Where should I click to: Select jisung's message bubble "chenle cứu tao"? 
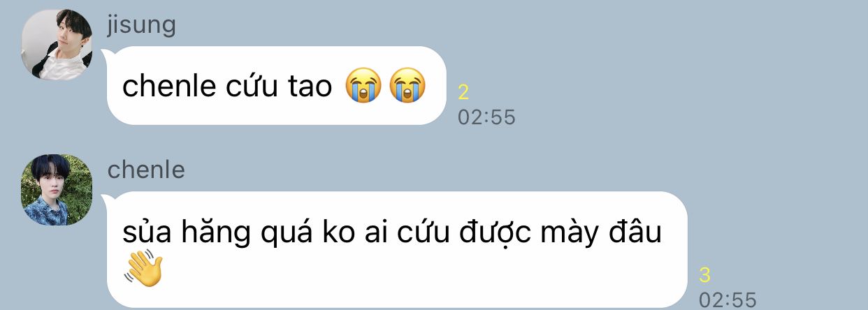tap(277, 86)
